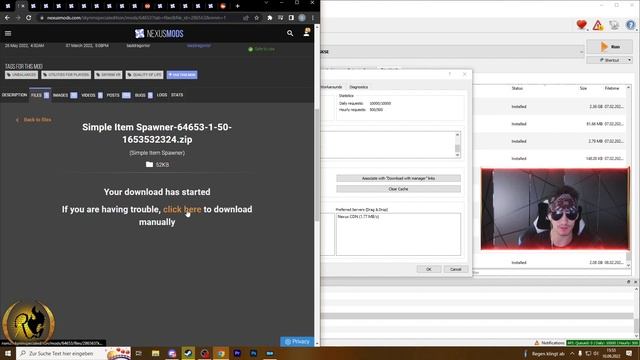Open Photoshop from the taskbar
The width and height of the screenshot is (640, 360).
click(253, 353)
